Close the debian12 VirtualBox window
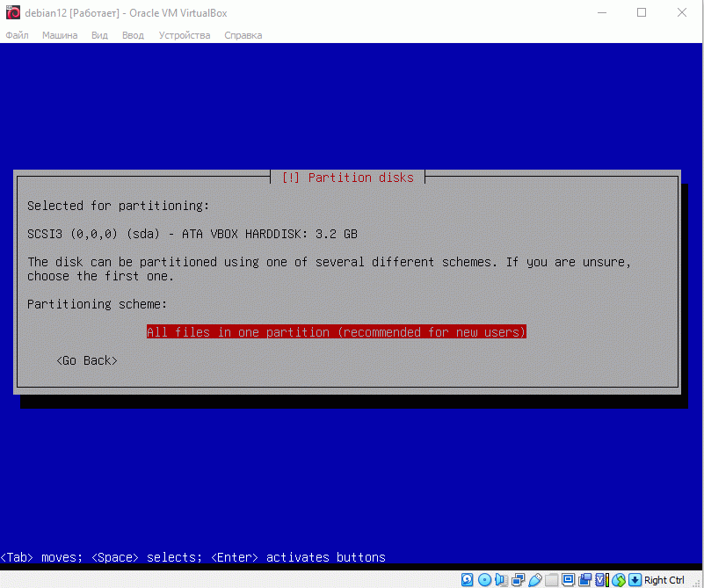 coord(681,12)
